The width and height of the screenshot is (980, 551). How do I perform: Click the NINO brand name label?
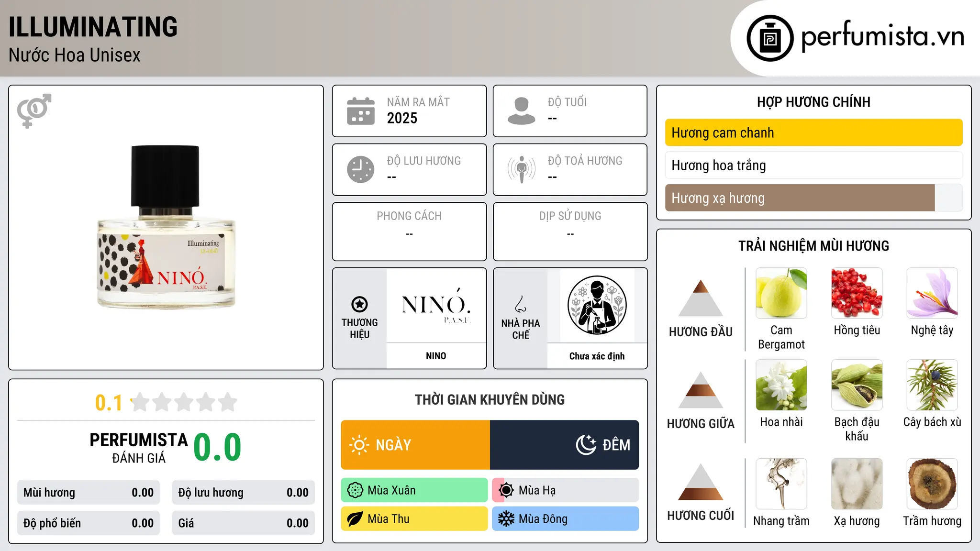coord(436,356)
